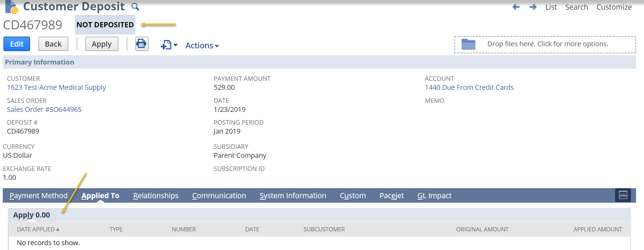Click the Back button
Viewport: 644px width, 250px height.
pos(53,44)
